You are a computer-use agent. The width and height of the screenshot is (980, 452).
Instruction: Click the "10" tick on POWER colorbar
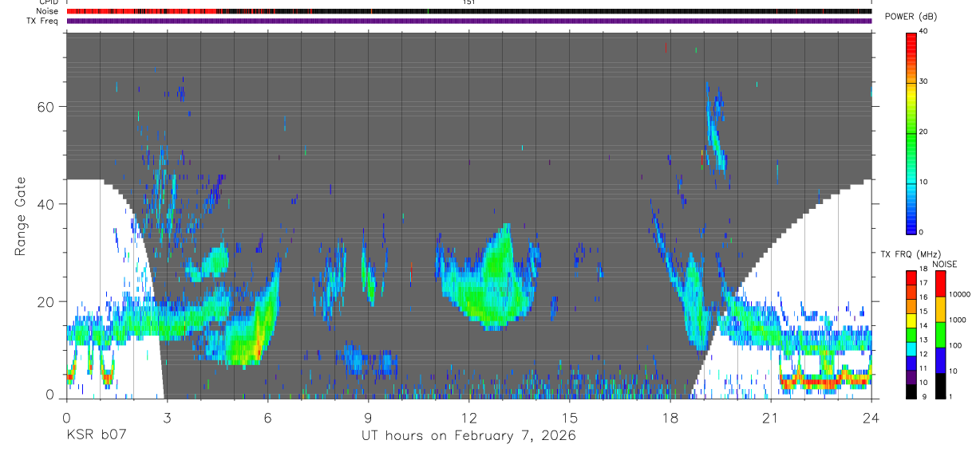(x=923, y=182)
